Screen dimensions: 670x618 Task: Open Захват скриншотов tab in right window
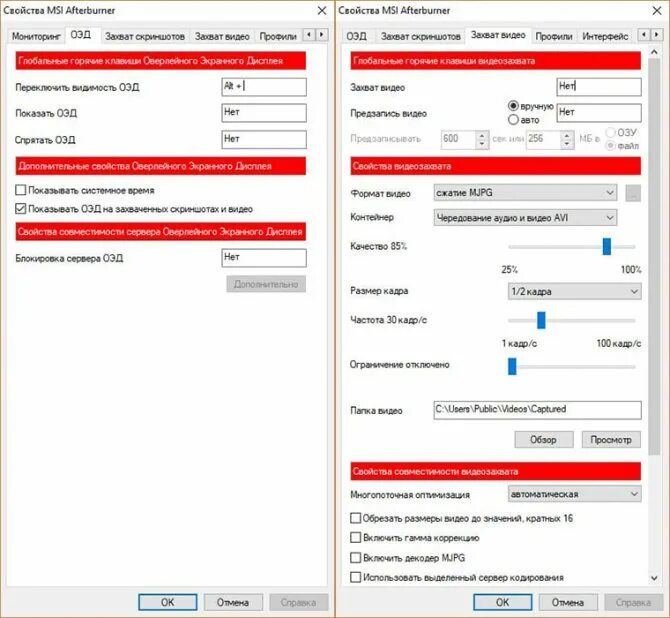point(420,36)
